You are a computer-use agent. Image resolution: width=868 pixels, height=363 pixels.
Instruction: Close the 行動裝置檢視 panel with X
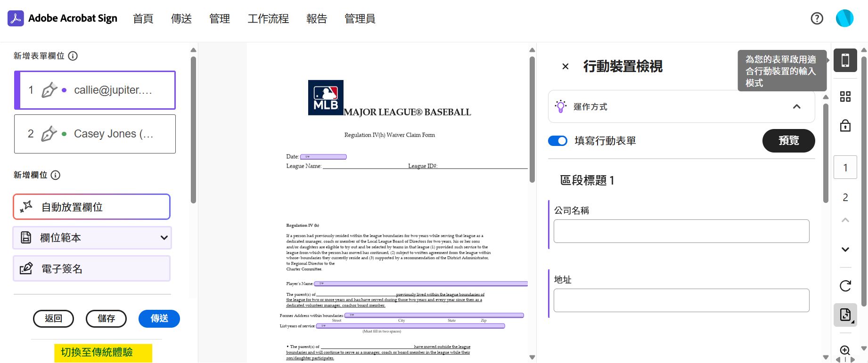coord(565,66)
